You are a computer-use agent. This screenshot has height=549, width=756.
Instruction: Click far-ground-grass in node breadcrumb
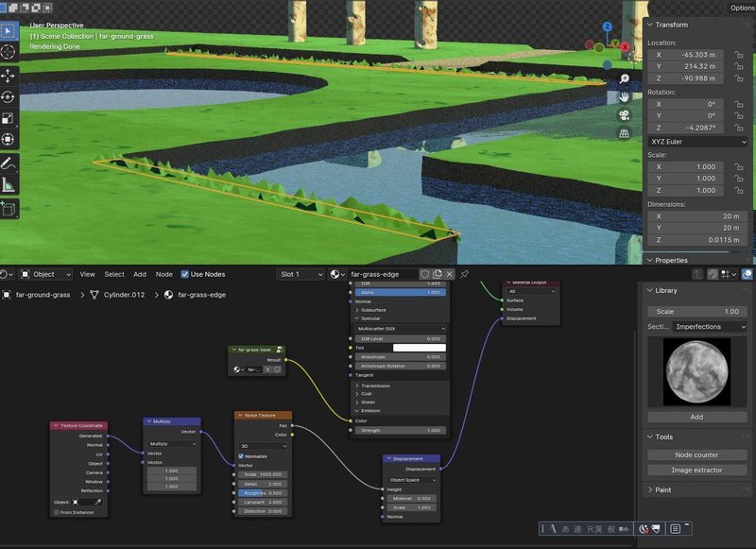[x=43, y=295]
